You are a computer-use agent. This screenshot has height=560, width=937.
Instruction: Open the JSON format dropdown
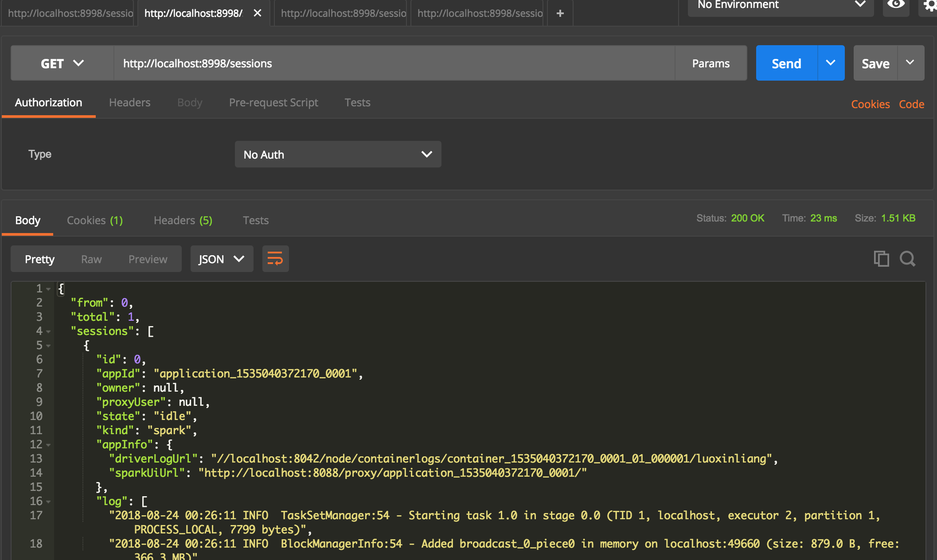tap(222, 259)
